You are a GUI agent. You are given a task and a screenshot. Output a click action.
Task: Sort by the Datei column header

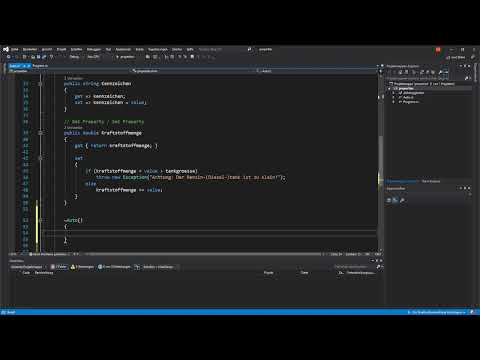pos(304,273)
